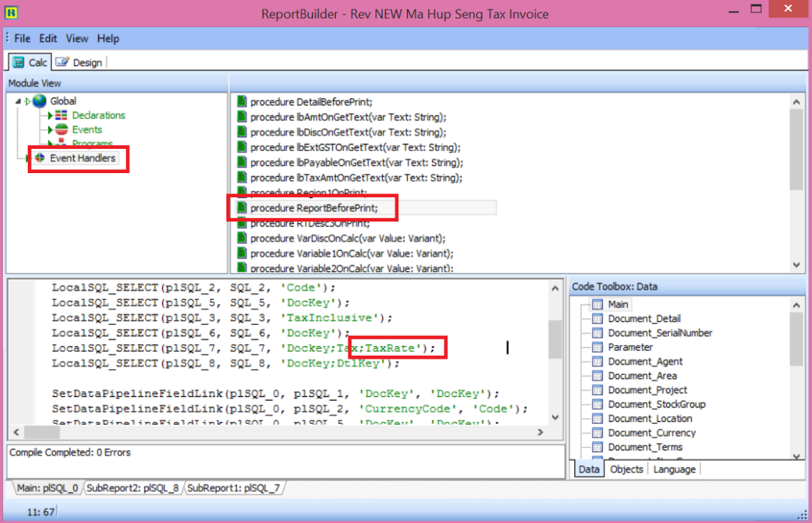The width and height of the screenshot is (812, 523).
Task: Switch to the Objects toolbox tab
Action: [626, 469]
